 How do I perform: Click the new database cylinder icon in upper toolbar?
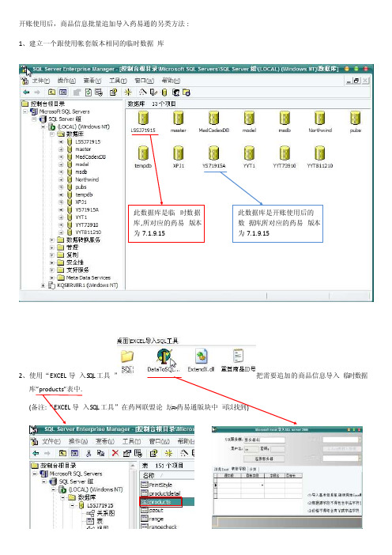[164, 92]
